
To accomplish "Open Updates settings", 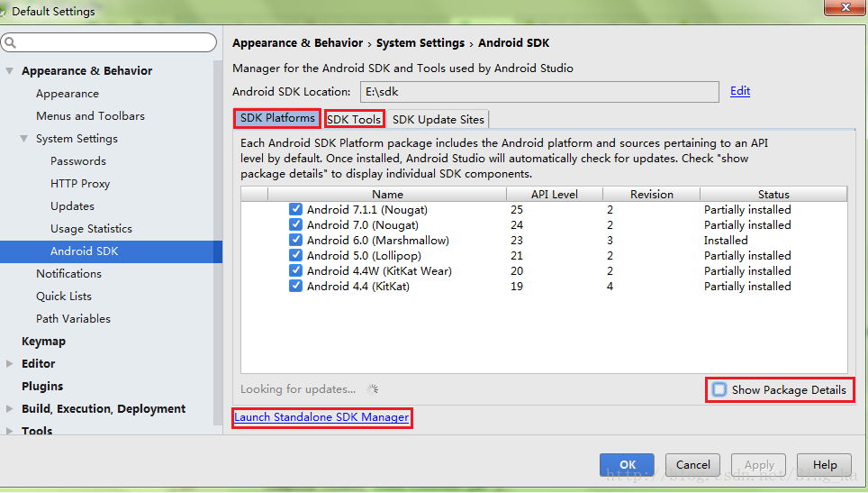I will pyautogui.click(x=73, y=206).
